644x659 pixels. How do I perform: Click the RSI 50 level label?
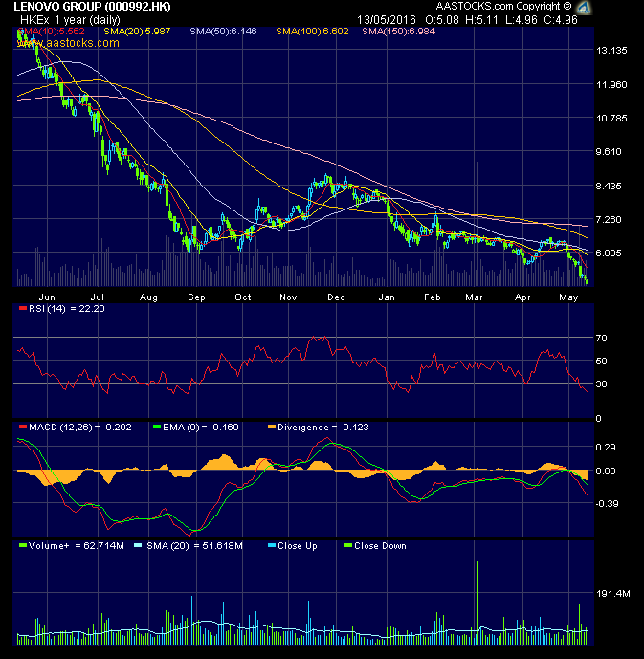pos(602,361)
